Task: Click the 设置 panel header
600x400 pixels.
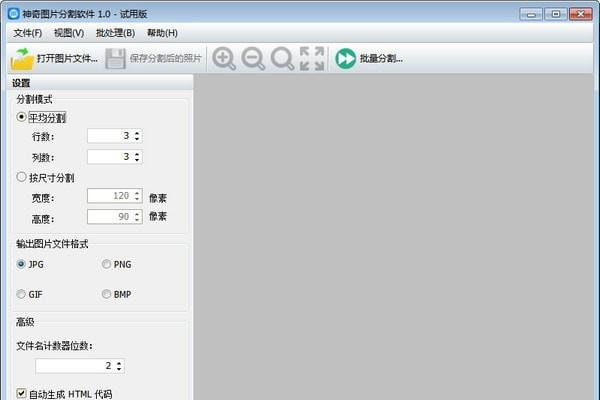Action: click(100, 83)
